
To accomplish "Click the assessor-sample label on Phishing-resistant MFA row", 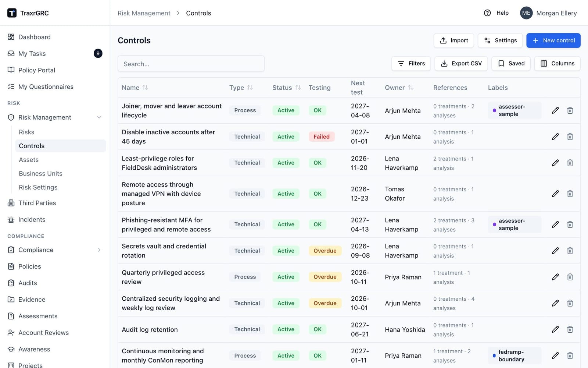I will [x=514, y=224].
